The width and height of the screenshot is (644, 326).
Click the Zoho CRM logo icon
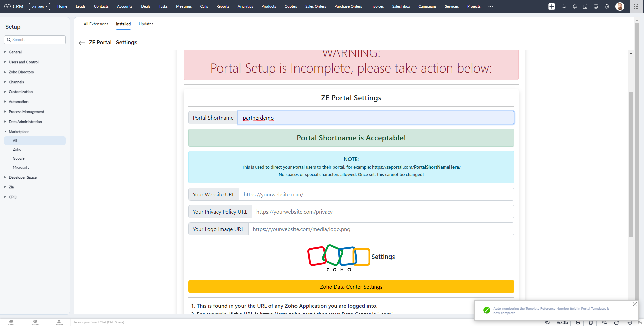click(7, 6)
